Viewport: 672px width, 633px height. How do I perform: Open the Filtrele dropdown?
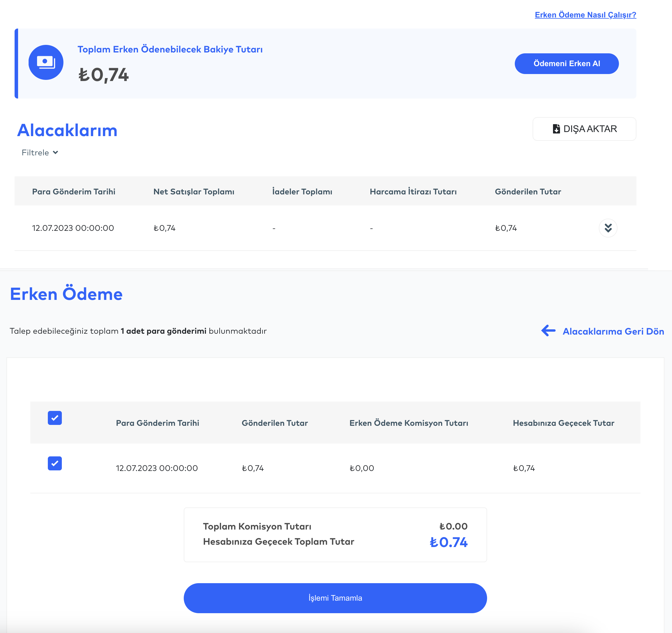(x=36, y=153)
